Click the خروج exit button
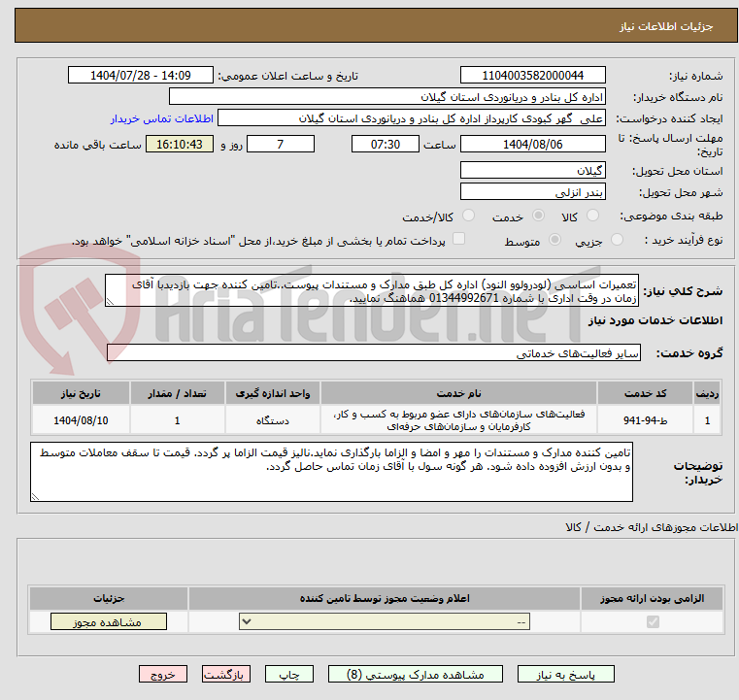The height and width of the screenshot is (700, 739). tap(162, 674)
